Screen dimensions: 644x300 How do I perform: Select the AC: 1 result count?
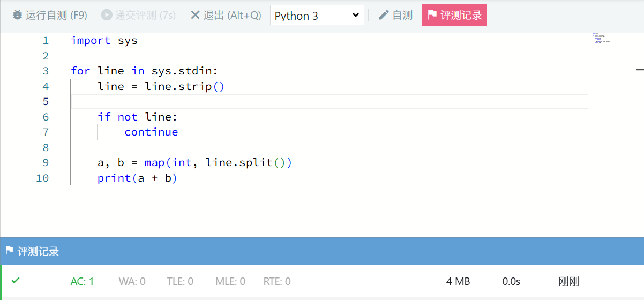[82, 281]
